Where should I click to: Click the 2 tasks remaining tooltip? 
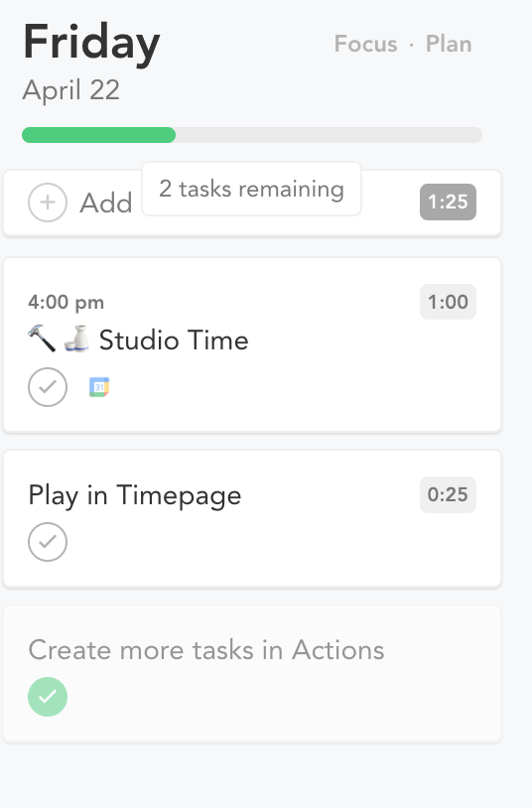[x=251, y=190]
